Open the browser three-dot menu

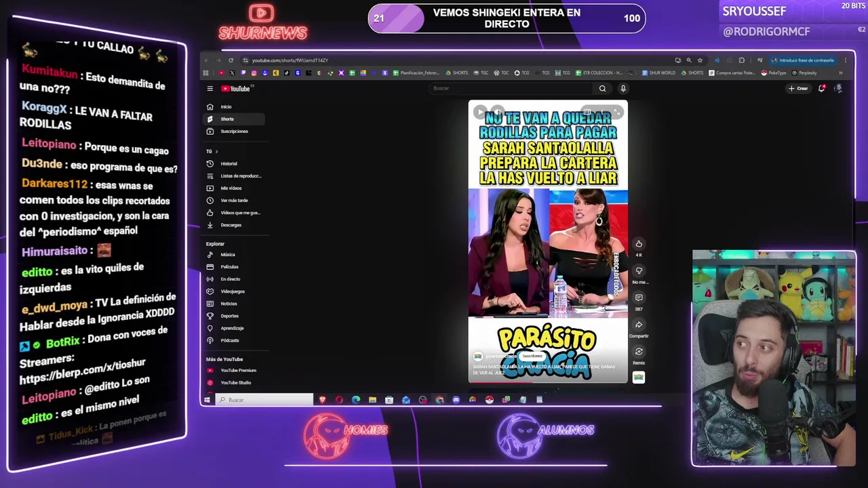tap(845, 60)
